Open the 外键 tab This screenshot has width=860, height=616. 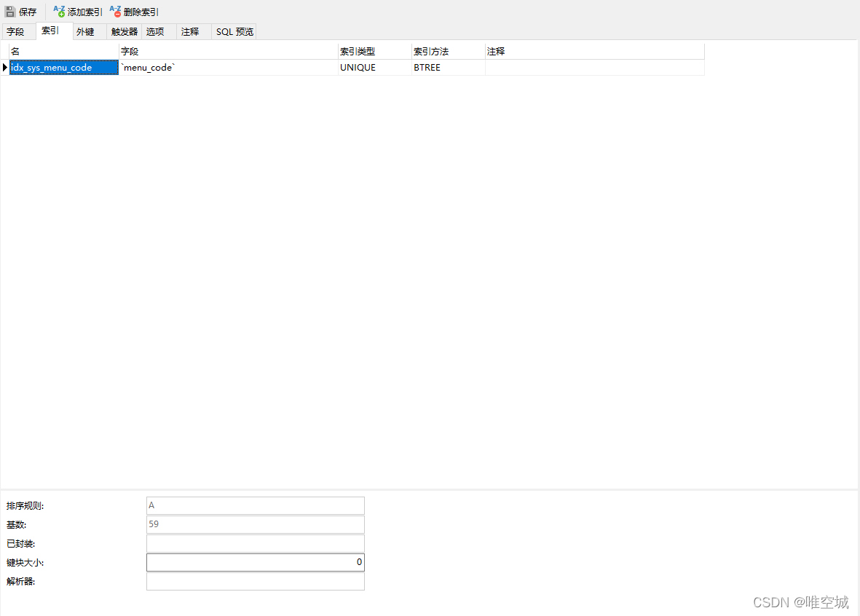86,31
